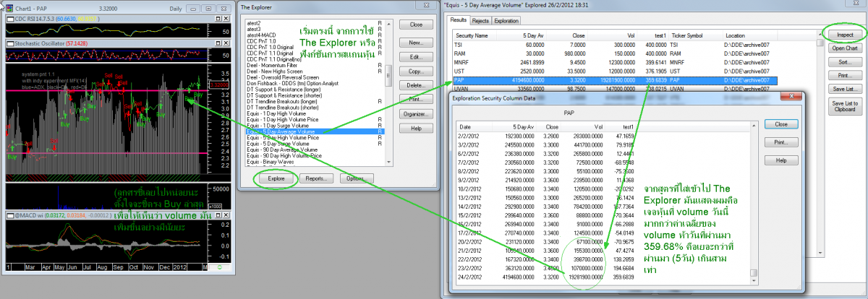868x299 pixels.
Task: Open Options... in The Explorer window
Action: coord(355,178)
